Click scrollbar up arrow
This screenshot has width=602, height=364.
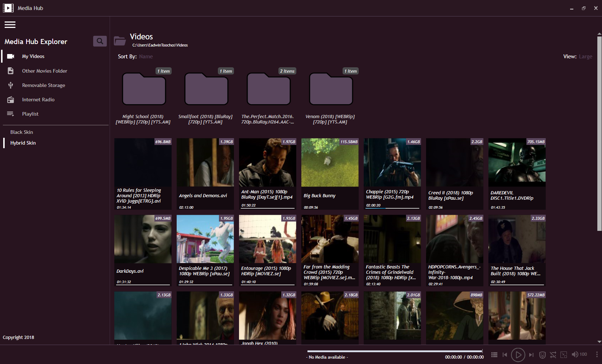point(599,34)
